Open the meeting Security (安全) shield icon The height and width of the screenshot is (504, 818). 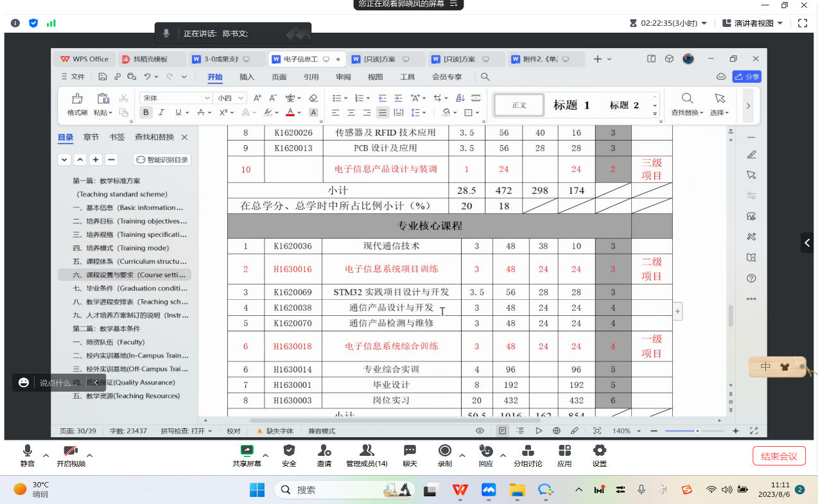(289, 450)
